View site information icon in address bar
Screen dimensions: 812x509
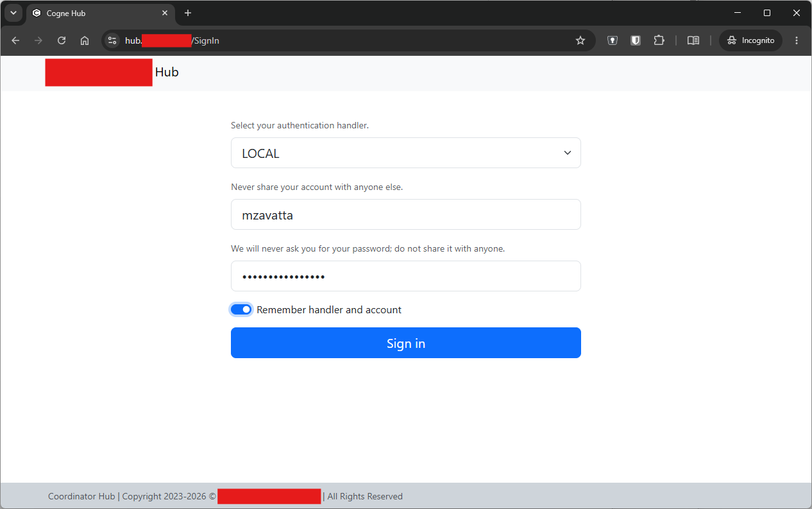[x=112, y=40]
